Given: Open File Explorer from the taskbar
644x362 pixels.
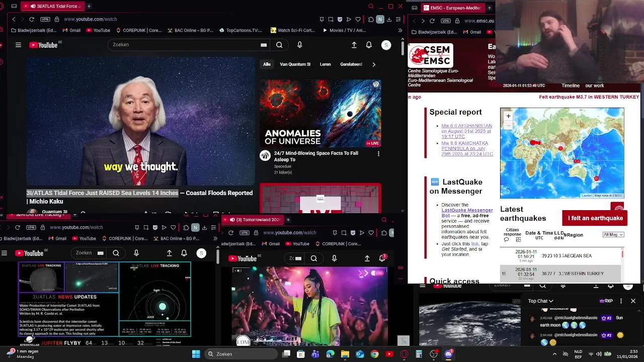Looking at the screenshot, I should point(345,354).
